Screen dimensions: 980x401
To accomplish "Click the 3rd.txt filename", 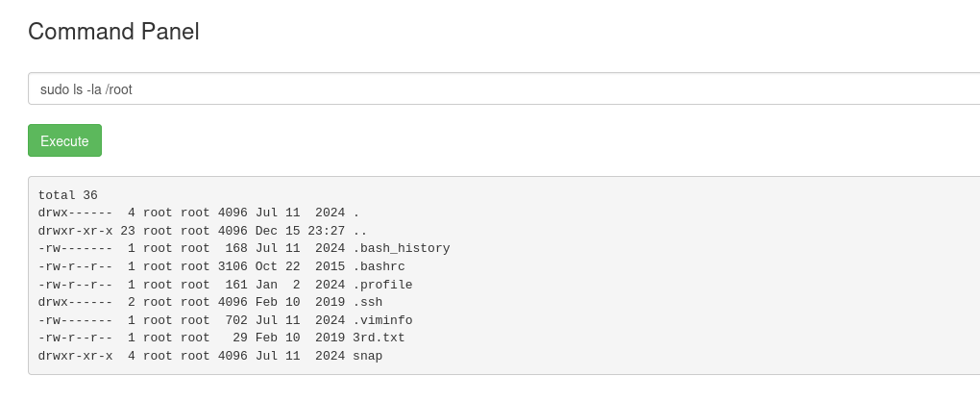I will point(379,338).
